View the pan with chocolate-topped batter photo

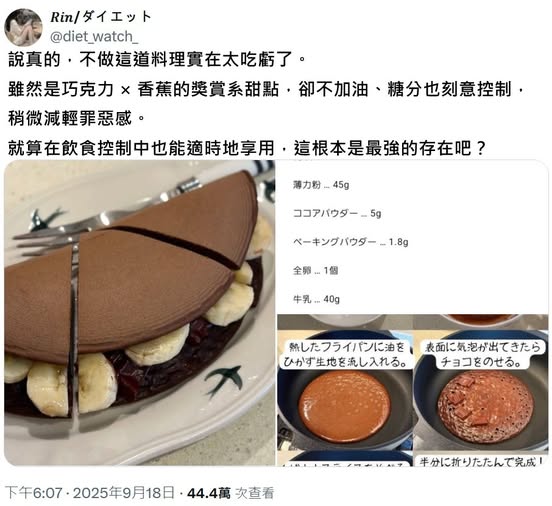pyautogui.click(x=481, y=391)
